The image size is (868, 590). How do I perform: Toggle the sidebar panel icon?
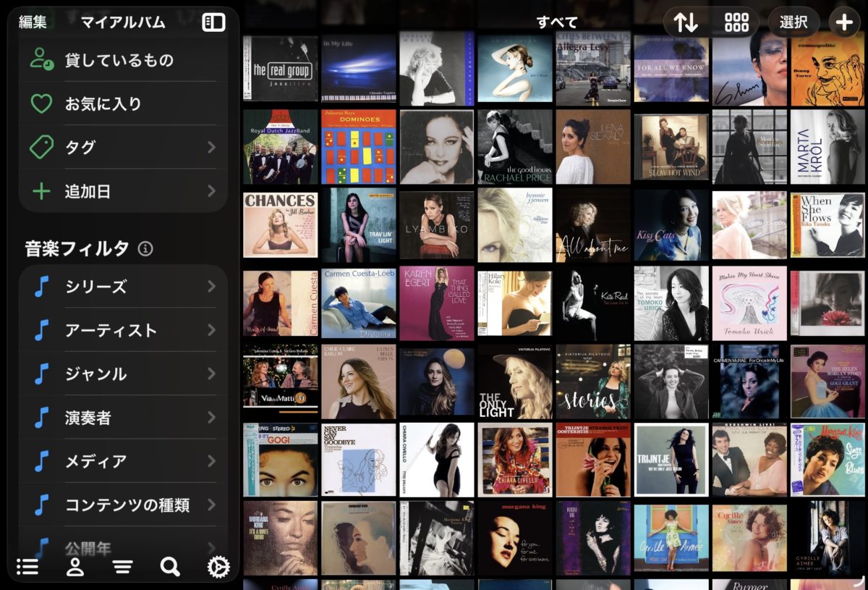[213, 22]
